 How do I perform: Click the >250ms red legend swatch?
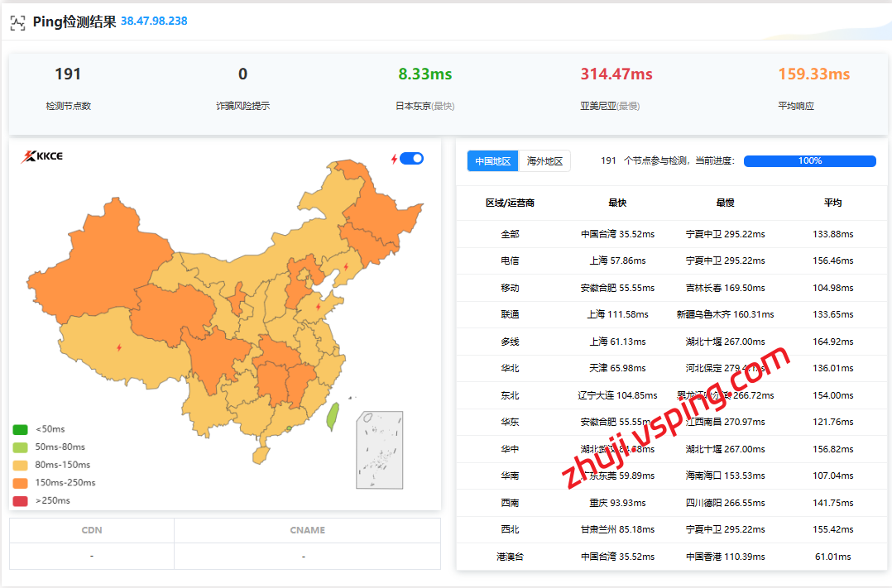pyautogui.click(x=21, y=501)
